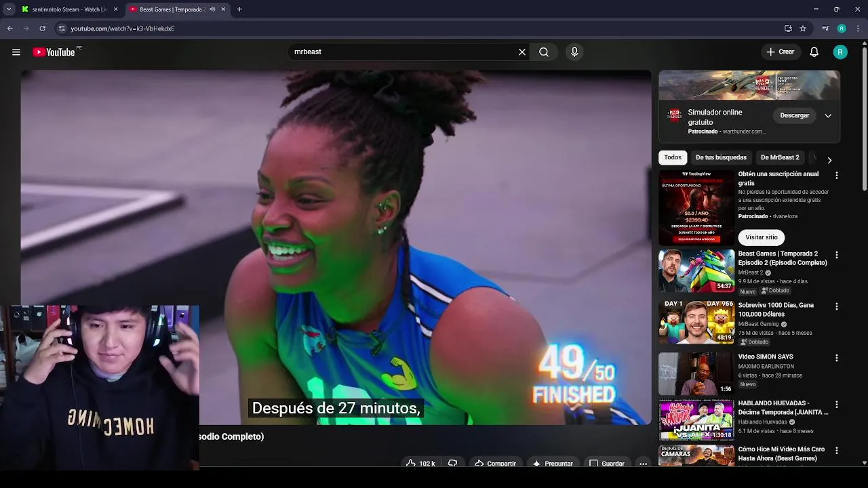
Task: Click the Visitar sitio button
Action: click(x=762, y=237)
